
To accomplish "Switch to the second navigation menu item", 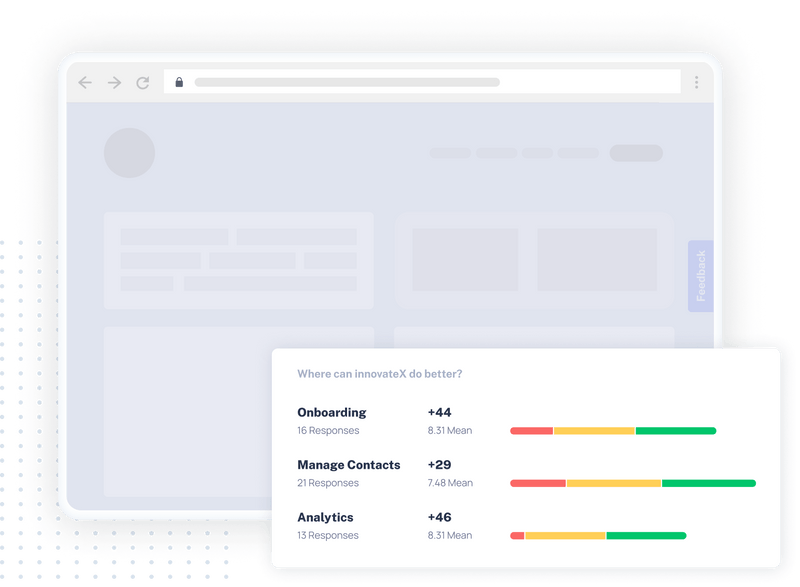I will click(x=498, y=152).
